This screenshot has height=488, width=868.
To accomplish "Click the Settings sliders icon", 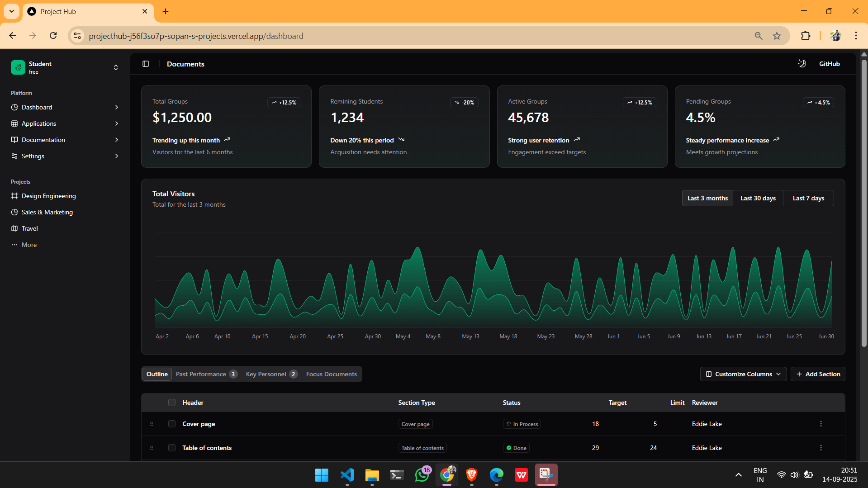I will pos(14,156).
